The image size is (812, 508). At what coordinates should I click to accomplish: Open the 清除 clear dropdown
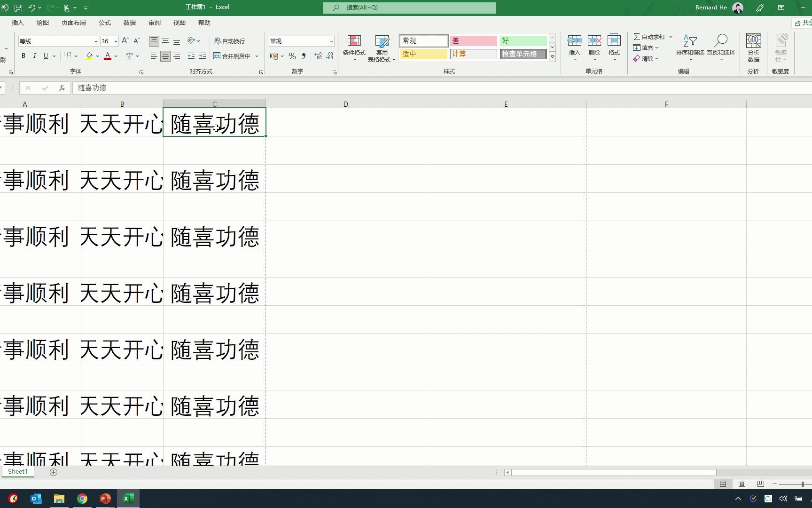click(x=646, y=59)
